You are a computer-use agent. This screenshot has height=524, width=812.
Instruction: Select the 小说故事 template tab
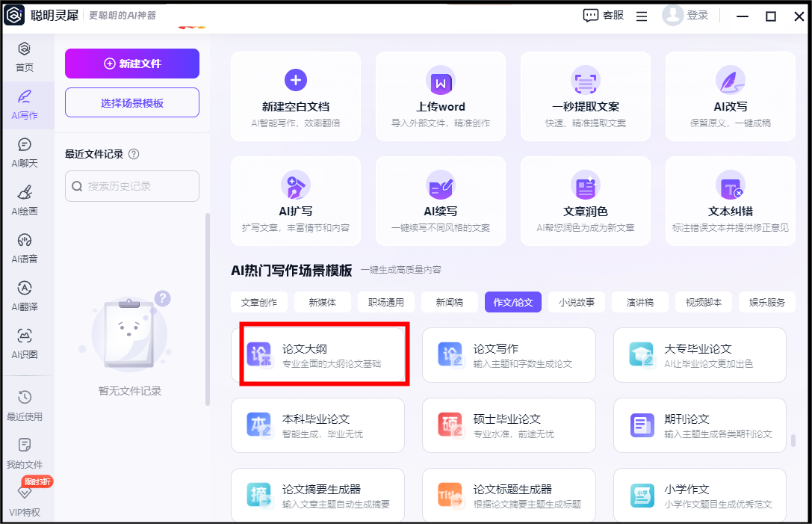pos(577,302)
